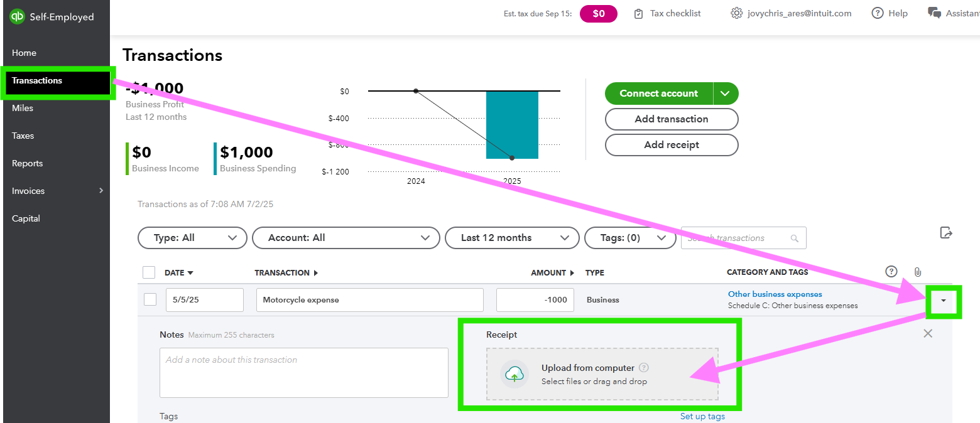Click the transaction date field 5/5/25
This screenshot has height=423, width=980.
click(x=205, y=300)
